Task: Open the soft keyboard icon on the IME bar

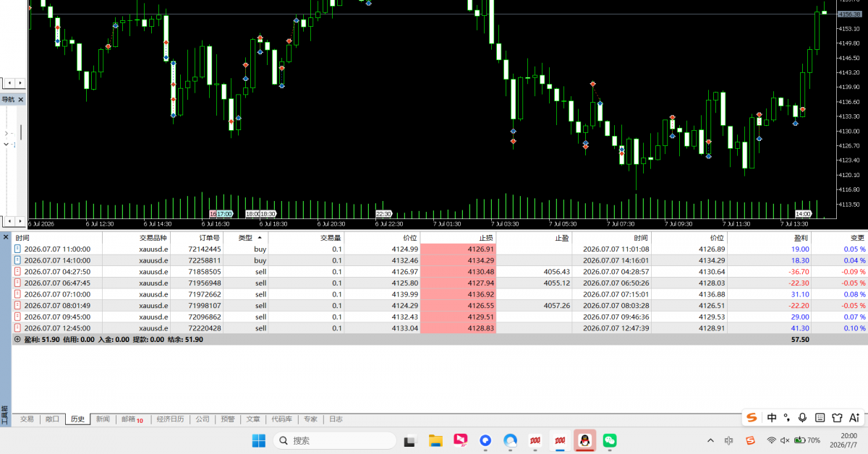Action: point(820,417)
